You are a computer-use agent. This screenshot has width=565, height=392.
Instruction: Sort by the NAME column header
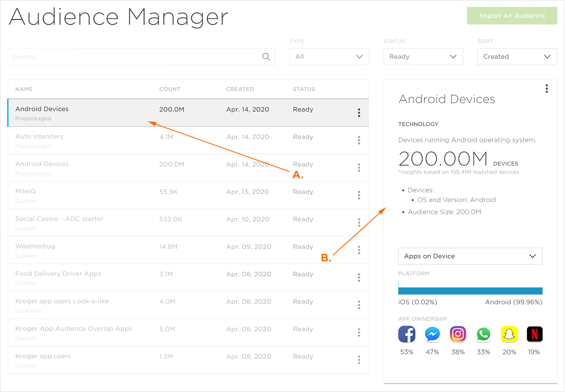24,89
